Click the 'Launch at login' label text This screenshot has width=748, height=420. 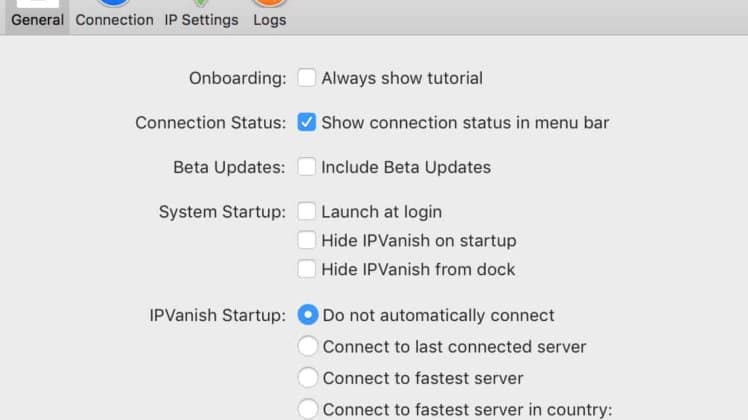[382, 212]
